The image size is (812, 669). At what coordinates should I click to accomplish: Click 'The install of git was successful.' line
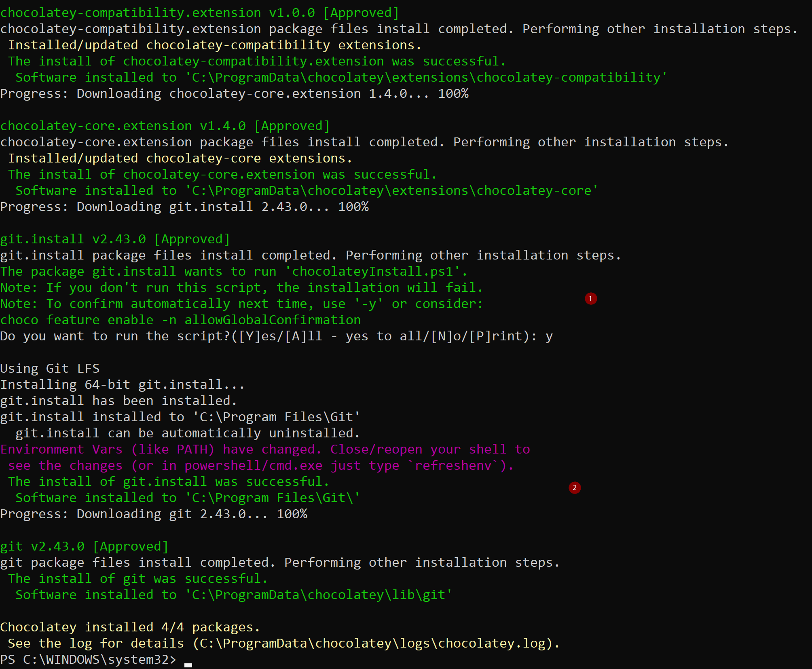(x=138, y=579)
